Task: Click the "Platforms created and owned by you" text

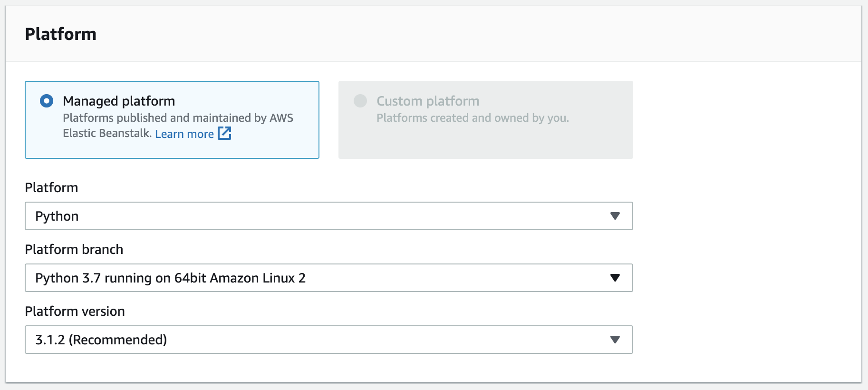Action: [473, 118]
